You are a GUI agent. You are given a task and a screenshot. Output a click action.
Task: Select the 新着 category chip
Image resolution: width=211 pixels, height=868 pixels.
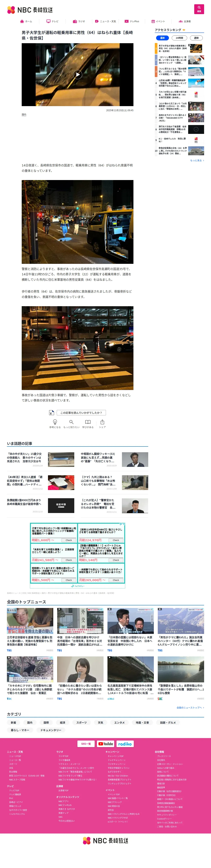(13, 722)
